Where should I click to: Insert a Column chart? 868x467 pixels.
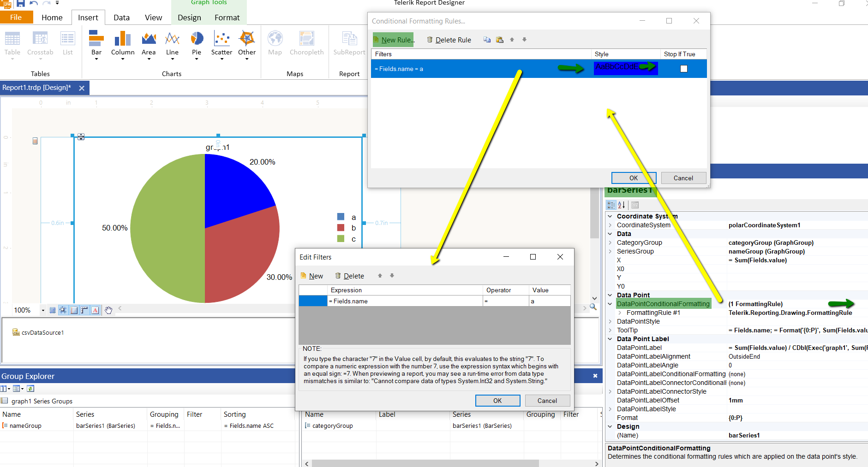tap(123, 45)
